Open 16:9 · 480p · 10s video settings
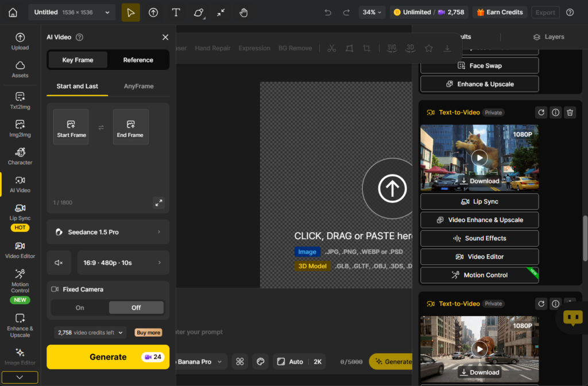Viewport: 588px width, 386px height. coord(123,263)
